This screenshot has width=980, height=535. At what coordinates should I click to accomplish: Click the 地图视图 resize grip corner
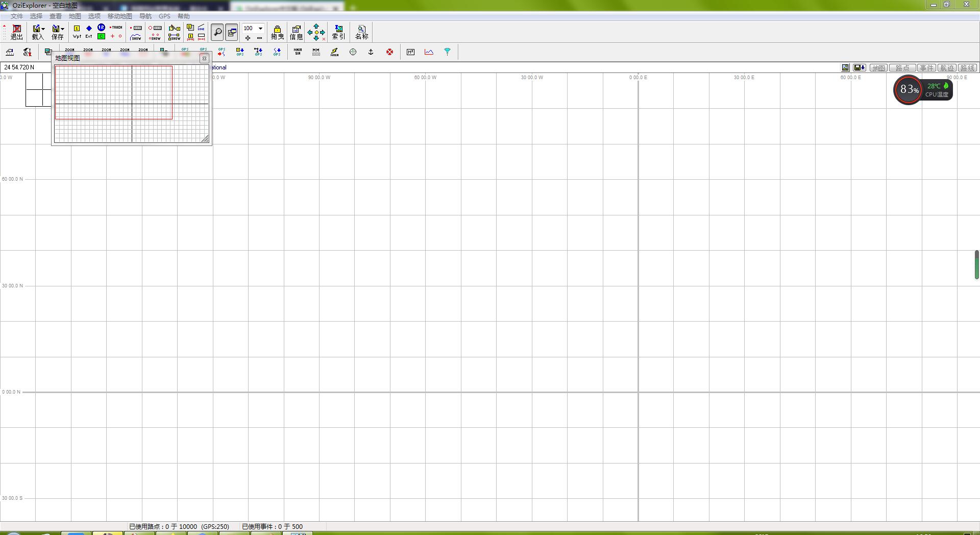(x=205, y=139)
